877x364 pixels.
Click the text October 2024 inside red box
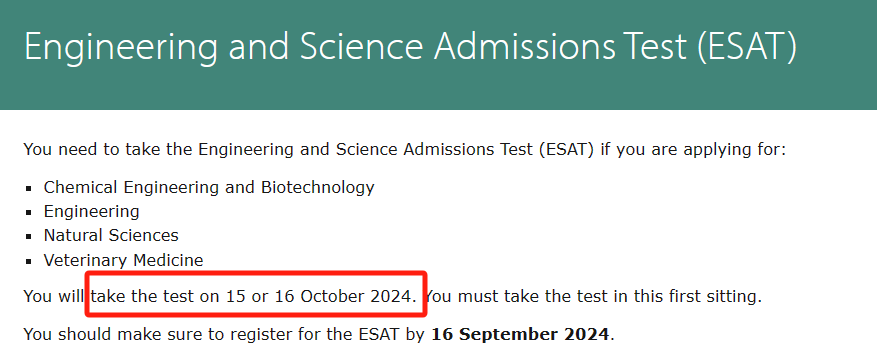[x=357, y=296]
